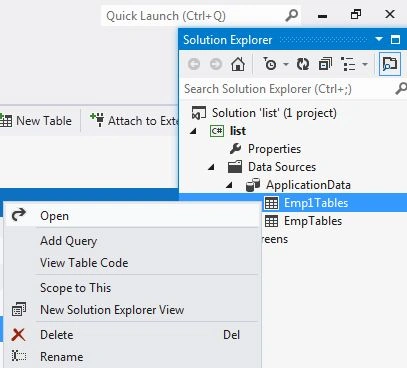Restore down the Visual Studio window
Screen dimensions: 407x368
356,14
